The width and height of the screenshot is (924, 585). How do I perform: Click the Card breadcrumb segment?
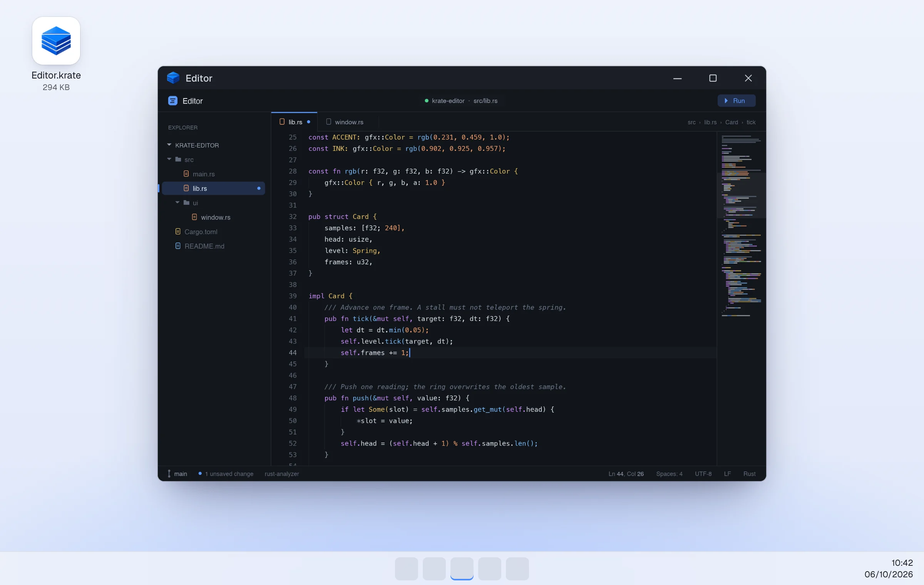pyautogui.click(x=731, y=122)
